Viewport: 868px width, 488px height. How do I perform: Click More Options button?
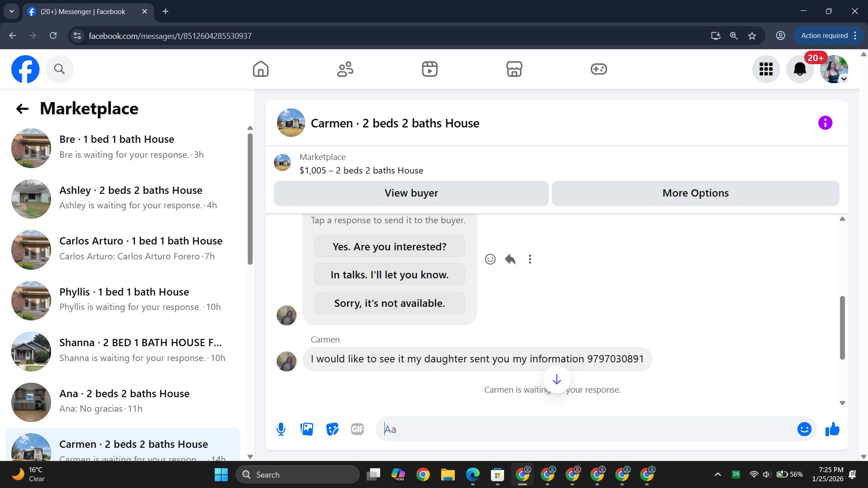(x=696, y=193)
